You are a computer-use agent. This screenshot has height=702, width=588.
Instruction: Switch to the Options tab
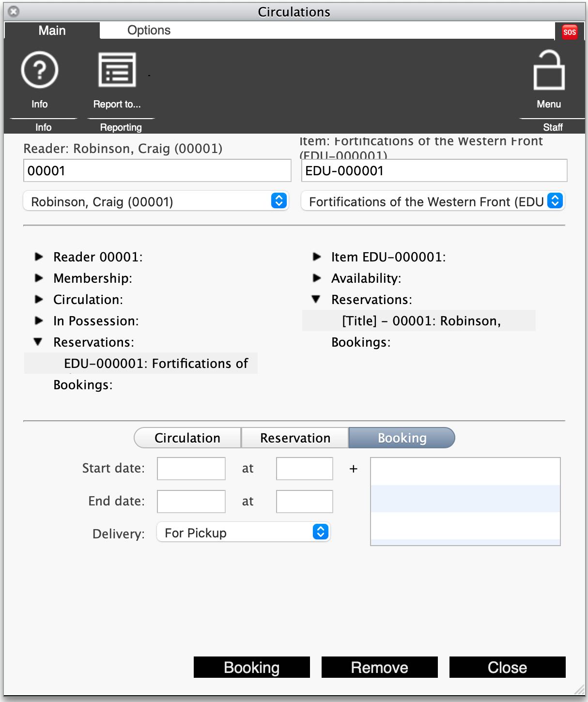pyautogui.click(x=149, y=31)
